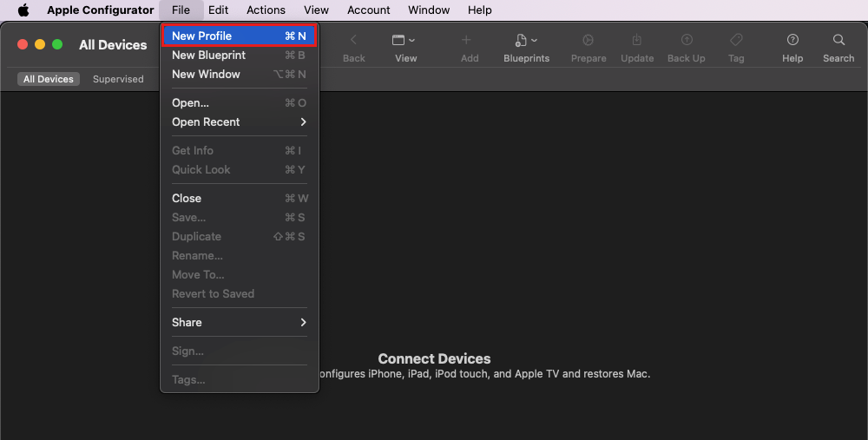Open the Apple menu logo
The width and height of the screenshot is (868, 440).
tap(23, 10)
